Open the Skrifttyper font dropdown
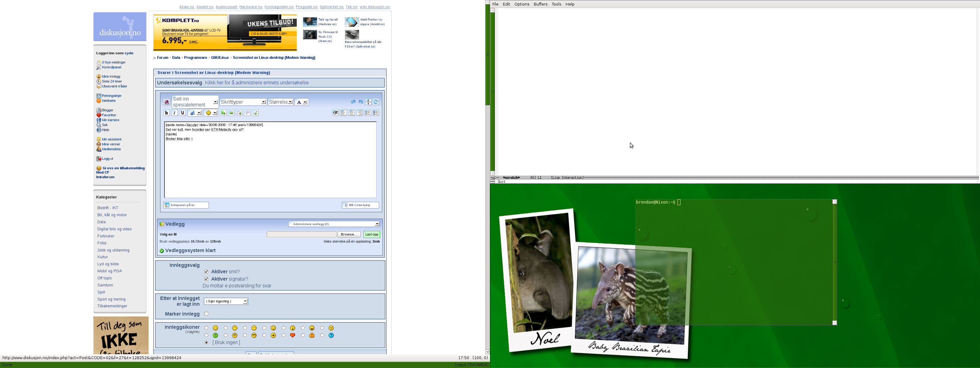This screenshot has width=980, height=368. [x=243, y=102]
